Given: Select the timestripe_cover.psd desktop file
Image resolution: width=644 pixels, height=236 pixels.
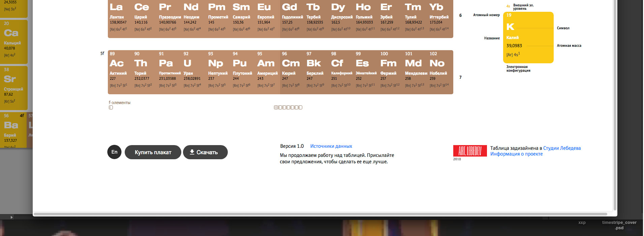Looking at the screenshot, I should point(619,225).
